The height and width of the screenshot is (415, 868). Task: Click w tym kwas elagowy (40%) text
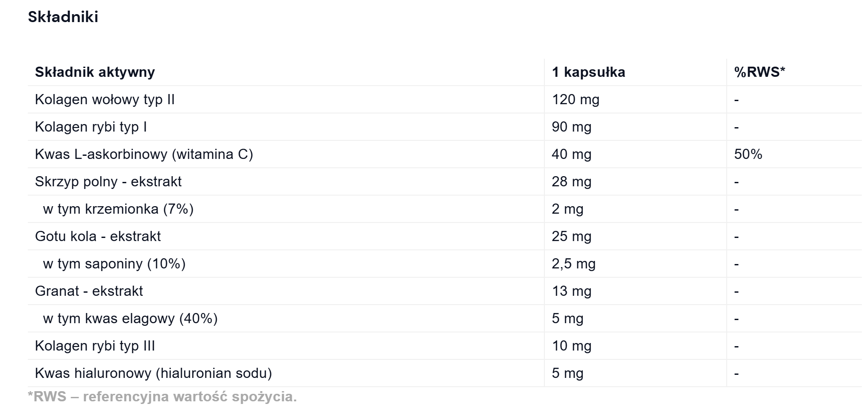click(130, 318)
